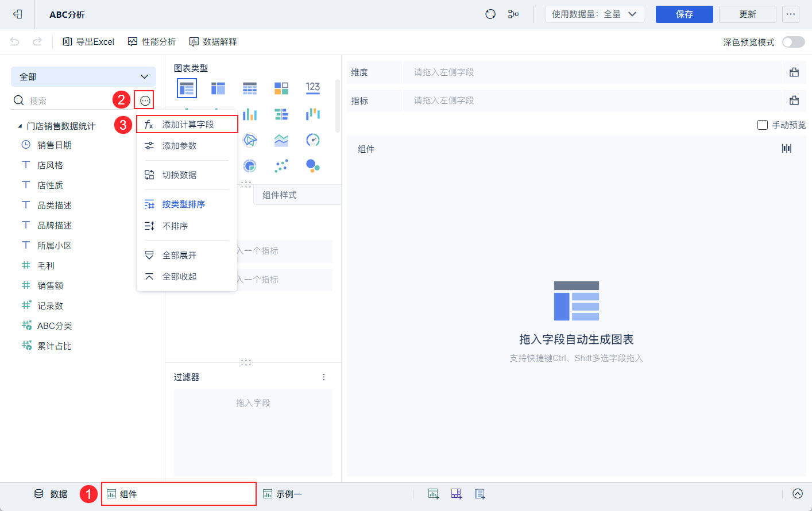Click the 指标 field drop area

593,100
